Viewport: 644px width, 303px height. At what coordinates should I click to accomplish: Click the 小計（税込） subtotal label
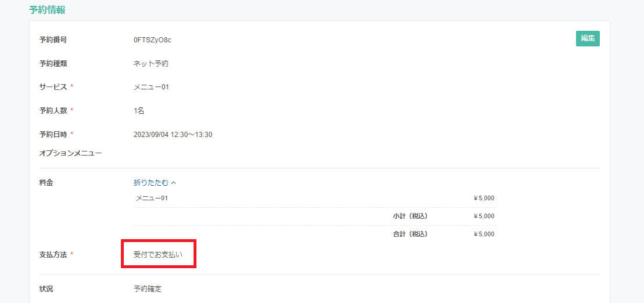[410, 216]
